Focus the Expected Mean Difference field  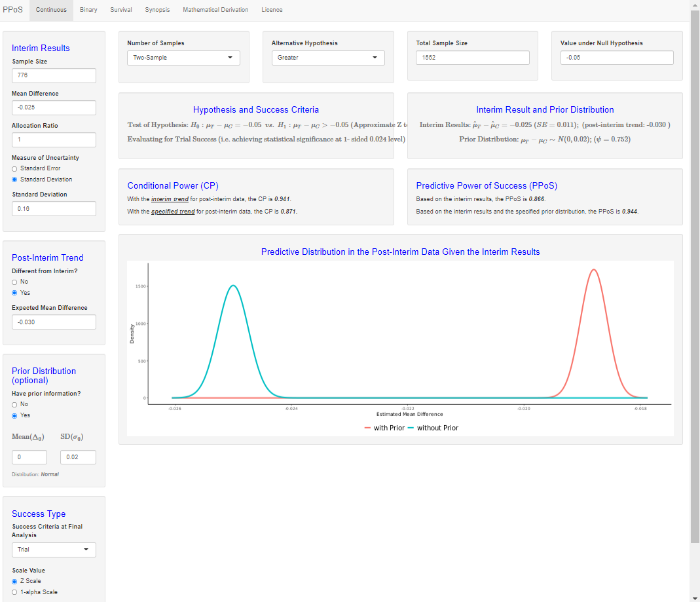pos(54,322)
